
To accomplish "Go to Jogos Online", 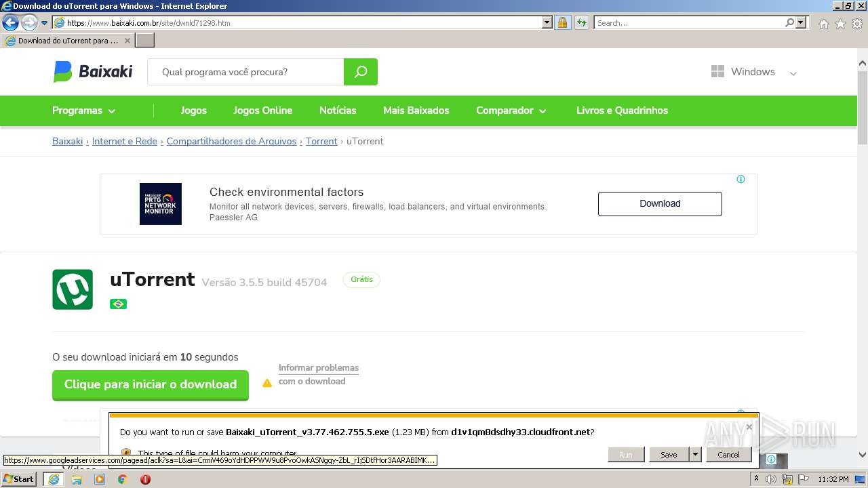I will click(262, 110).
